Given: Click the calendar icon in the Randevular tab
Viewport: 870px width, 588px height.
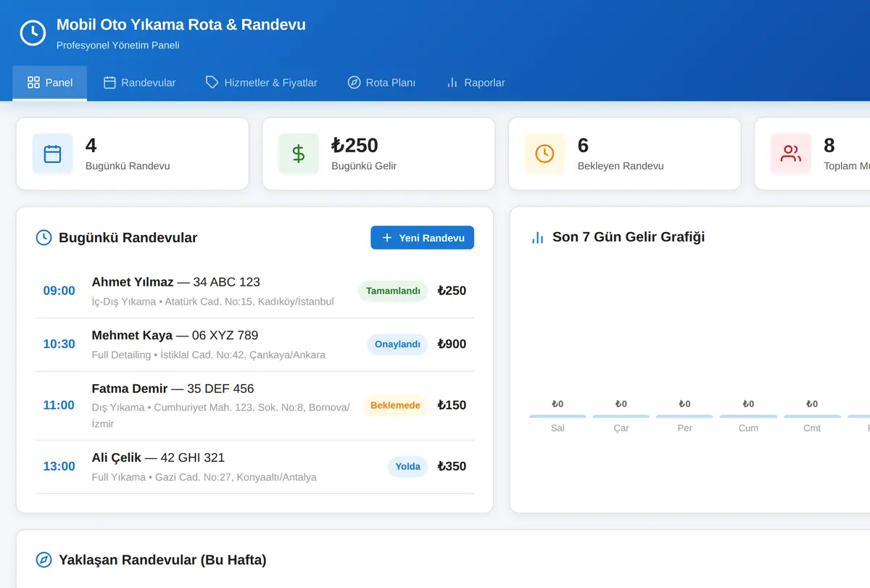Looking at the screenshot, I should pyautogui.click(x=109, y=83).
